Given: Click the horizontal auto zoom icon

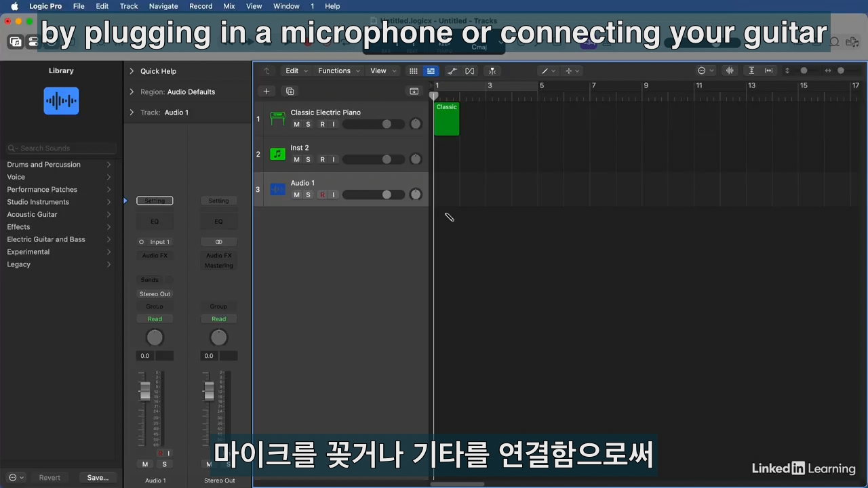Looking at the screenshot, I should pyautogui.click(x=768, y=71).
